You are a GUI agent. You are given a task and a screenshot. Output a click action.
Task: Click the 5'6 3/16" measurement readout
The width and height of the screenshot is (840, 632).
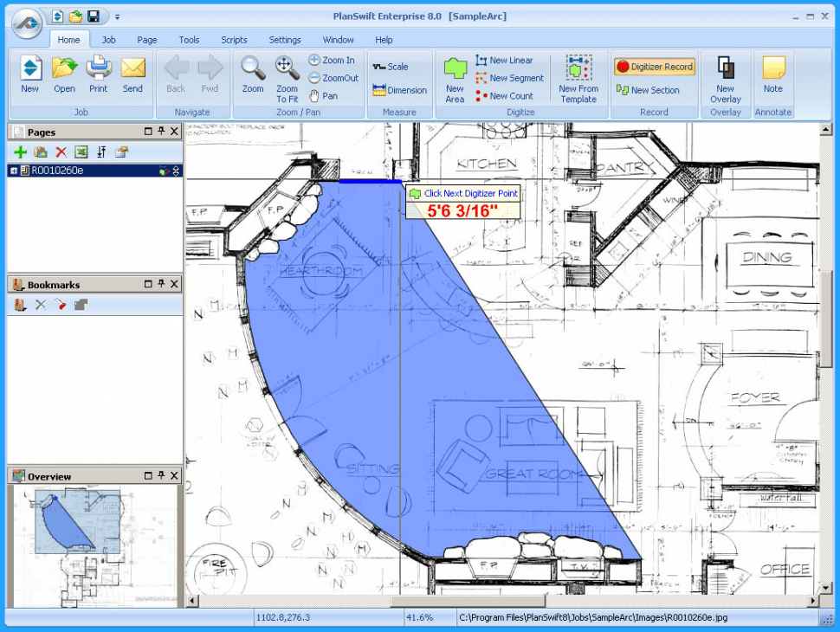pos(462,210)
